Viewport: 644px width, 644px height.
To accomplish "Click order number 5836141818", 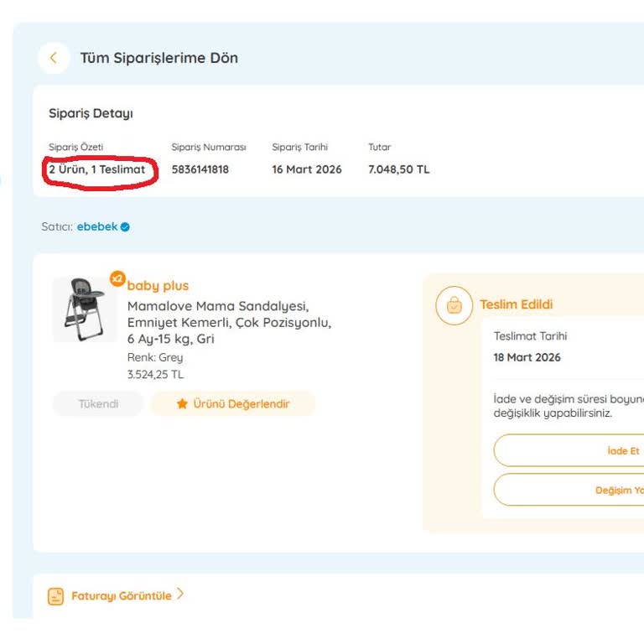I will click(200, 169).
